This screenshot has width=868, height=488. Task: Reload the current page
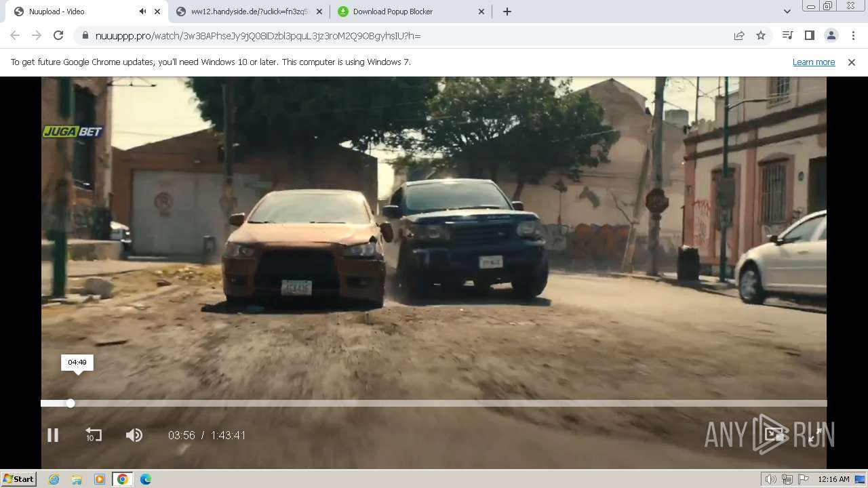(x=58, y=35)
